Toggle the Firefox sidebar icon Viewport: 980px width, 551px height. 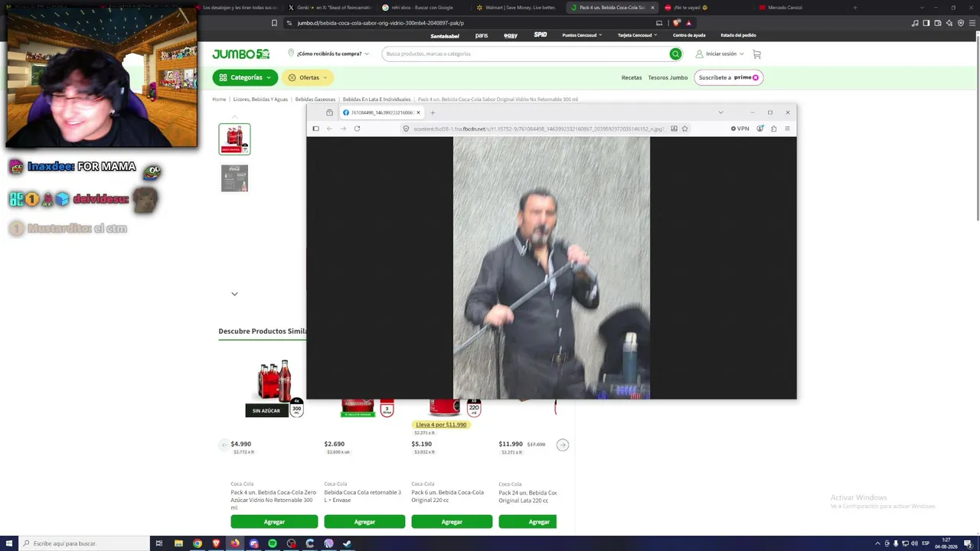(x=315, y=129)
